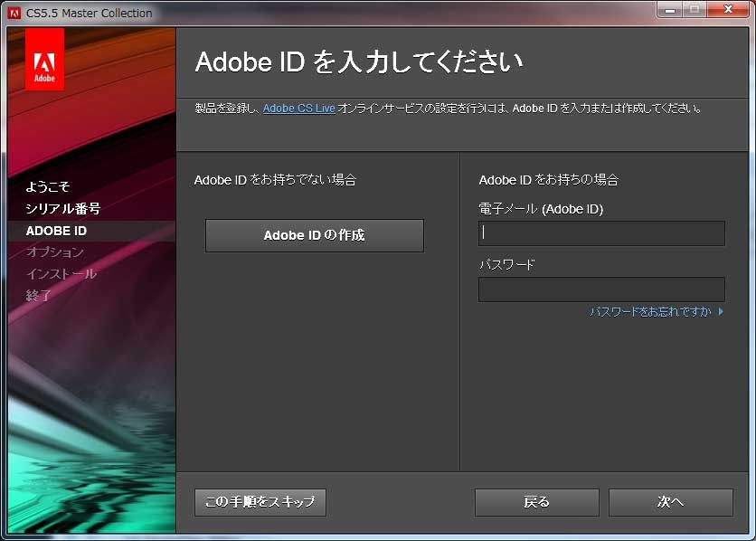The width and height of the screenshot is (756, 541).
Task: Click the Adobe title bar app icon
Action: (x=14, y=13)
